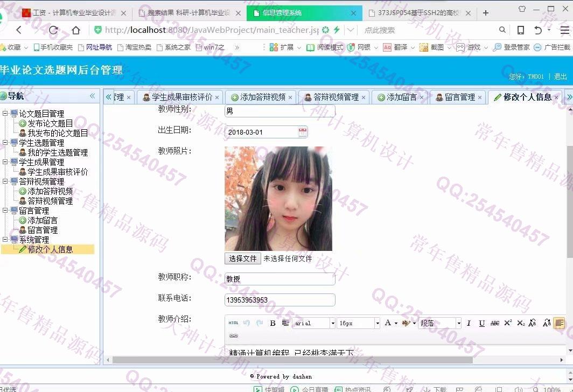Open the arial font family dropdown
Image resolution: width=573 pixels, height=392 pixels.
(x=333, y=323)
